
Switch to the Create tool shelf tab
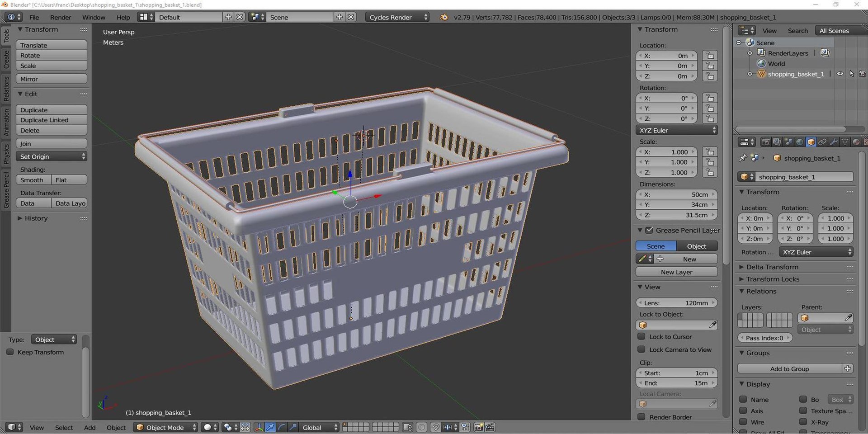(6, 60)
